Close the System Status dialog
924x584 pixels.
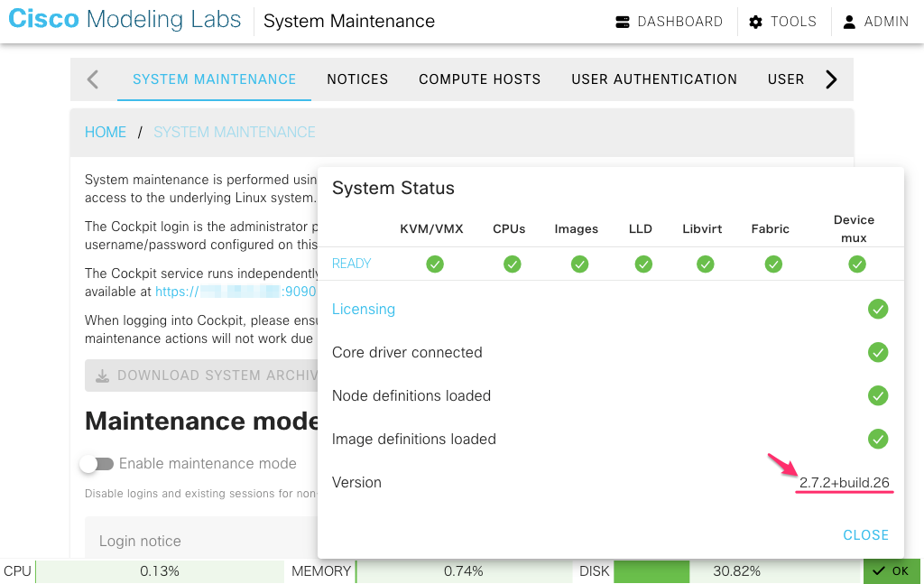click(865, 535)
